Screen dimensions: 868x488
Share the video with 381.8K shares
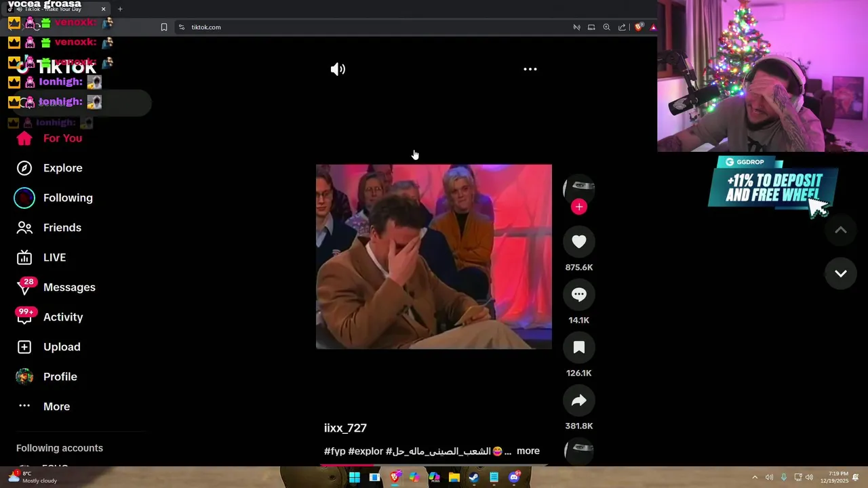tap(578, 400)
